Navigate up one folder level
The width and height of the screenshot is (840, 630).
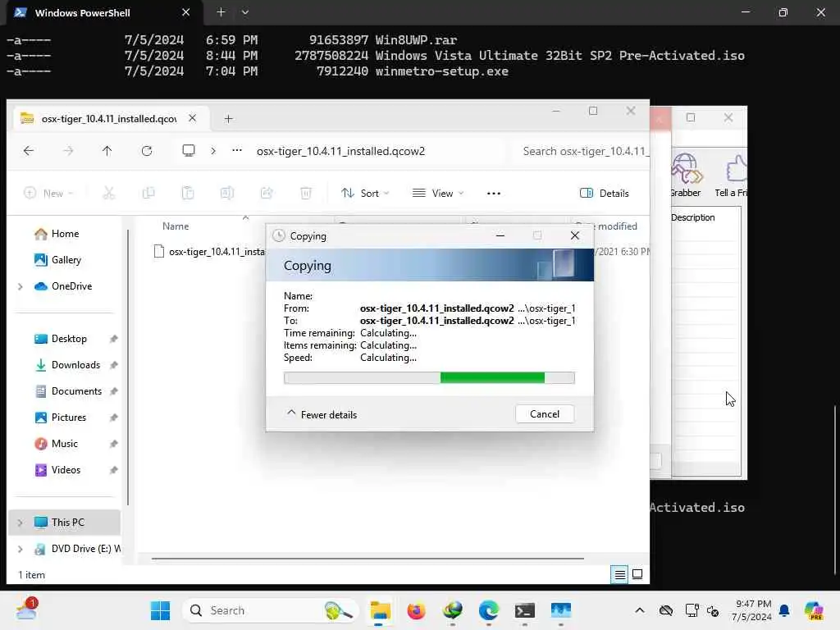[107, 151]
